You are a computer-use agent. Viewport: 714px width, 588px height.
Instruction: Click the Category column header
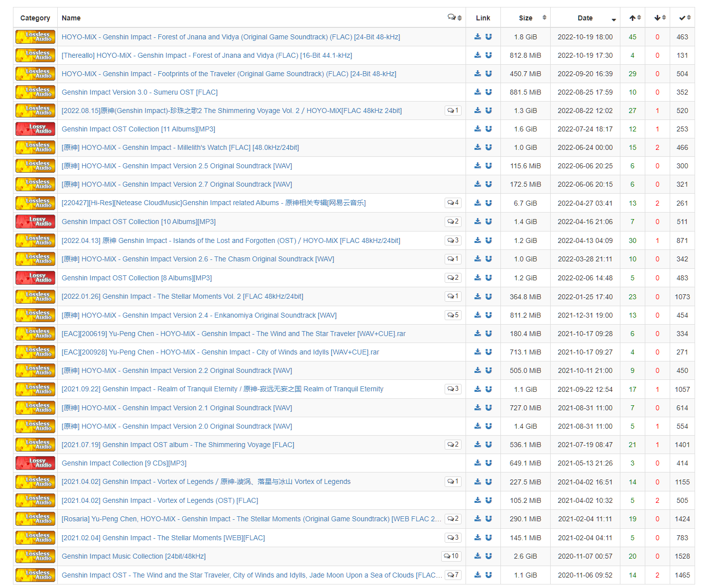click(x=35, y=18)
